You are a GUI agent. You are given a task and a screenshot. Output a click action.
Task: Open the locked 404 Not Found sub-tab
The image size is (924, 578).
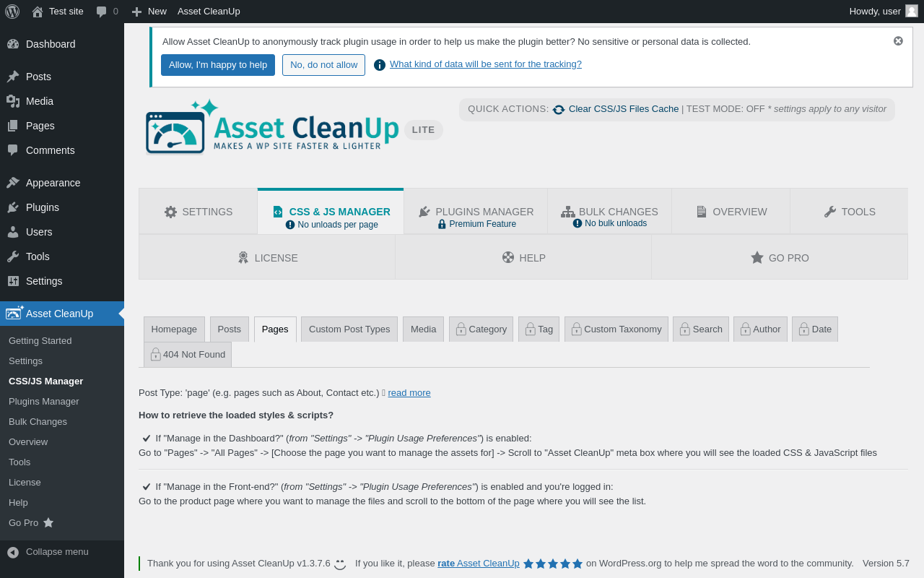click(x=188, y=355)
